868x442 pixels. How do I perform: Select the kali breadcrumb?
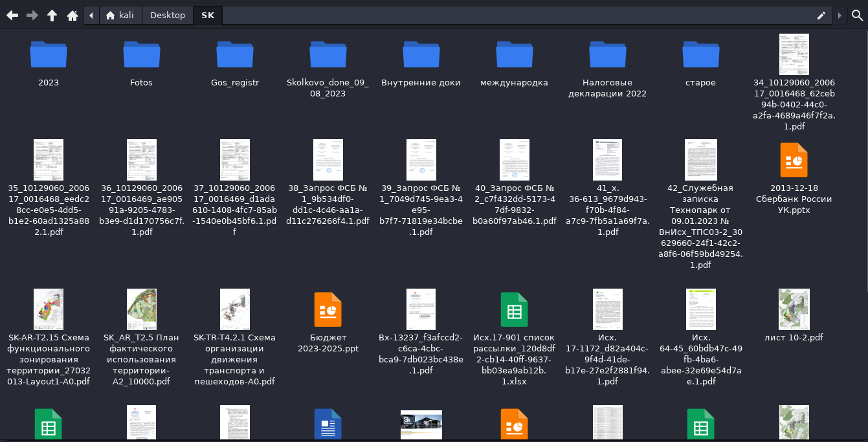pos(120,15)
